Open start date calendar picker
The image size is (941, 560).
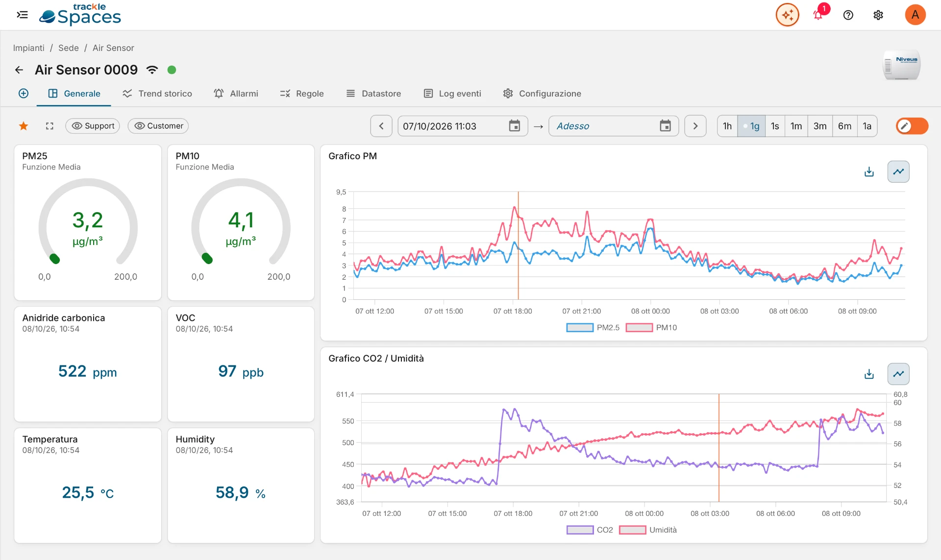514,126
